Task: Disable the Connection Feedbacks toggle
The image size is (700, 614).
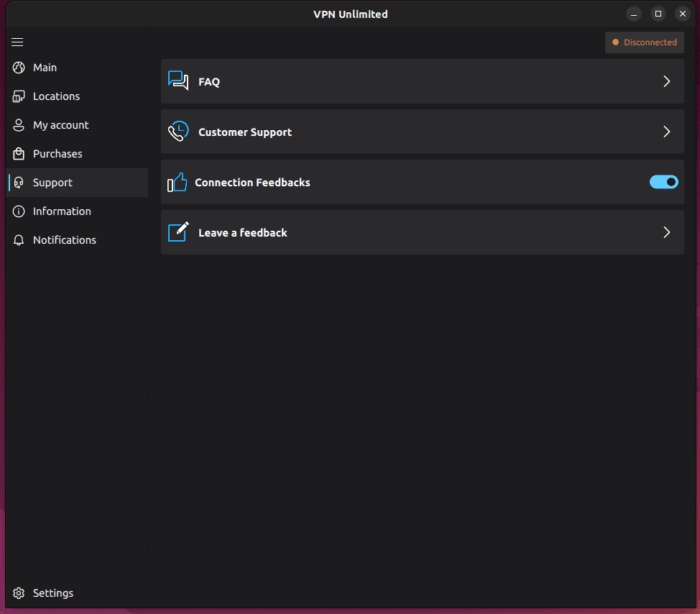Action: [663, 182]
